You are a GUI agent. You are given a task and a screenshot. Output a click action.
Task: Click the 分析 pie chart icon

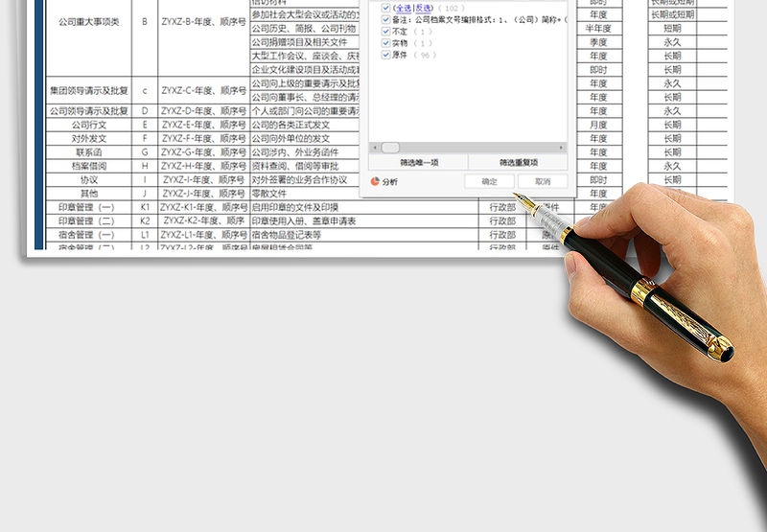tap(374, 181)
